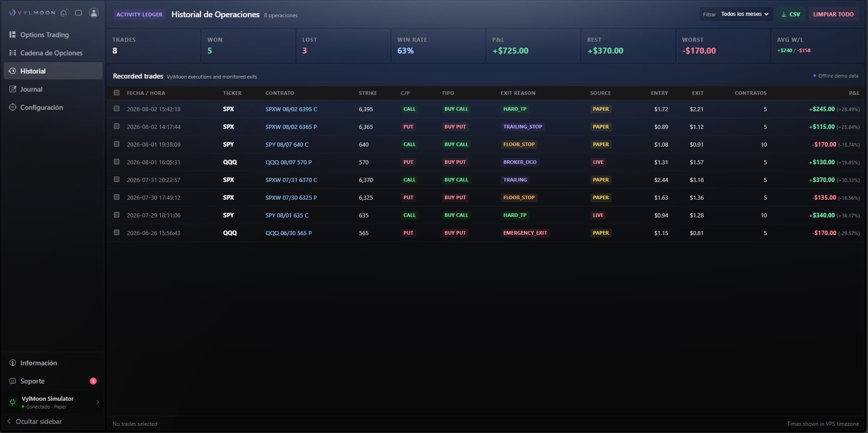
Task: Click the WIN RATE 63% stat card
Action: pyautogui.click(x=438, y=46)
